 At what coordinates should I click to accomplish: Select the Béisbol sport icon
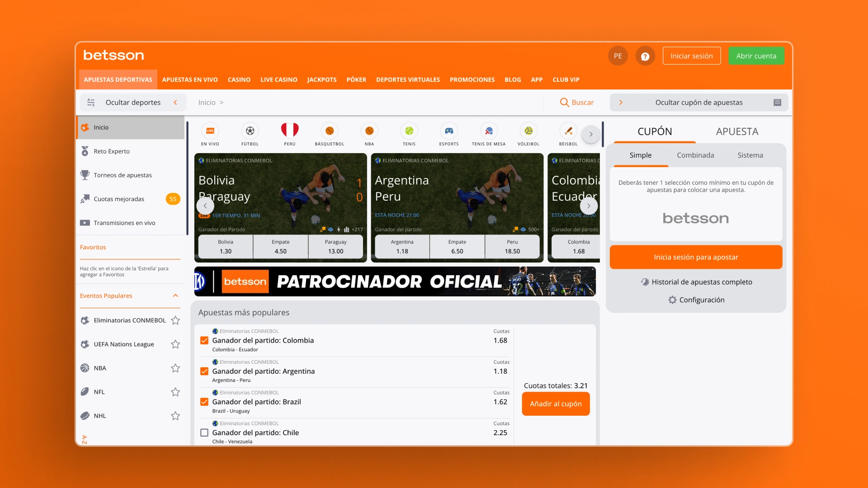coord(568,131)
